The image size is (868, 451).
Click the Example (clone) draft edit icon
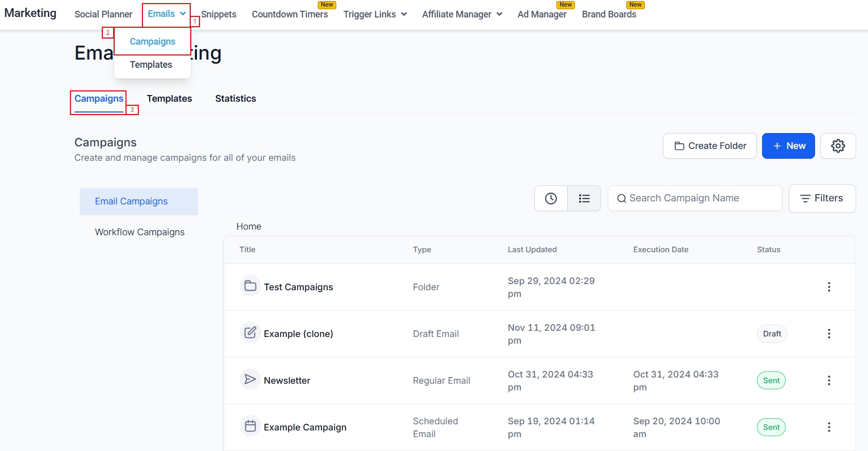coord(250,333)
